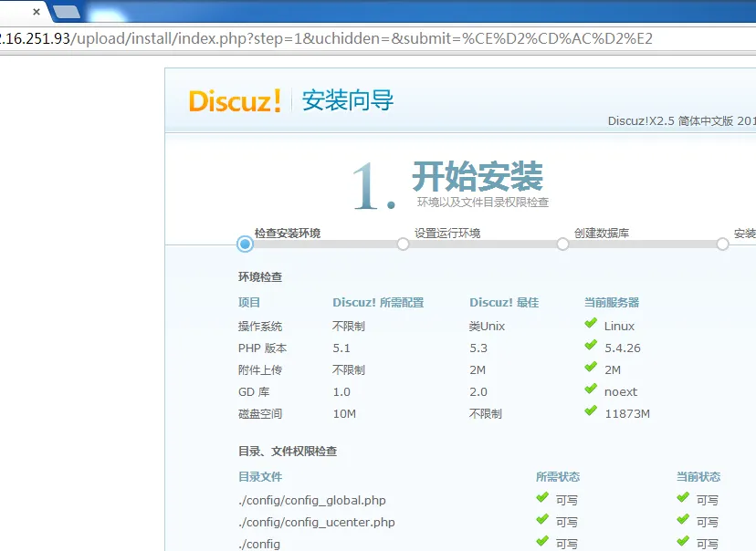Click the 5.3 best PHP version
The height and width of the screenshot is (551, 756).
478,348
